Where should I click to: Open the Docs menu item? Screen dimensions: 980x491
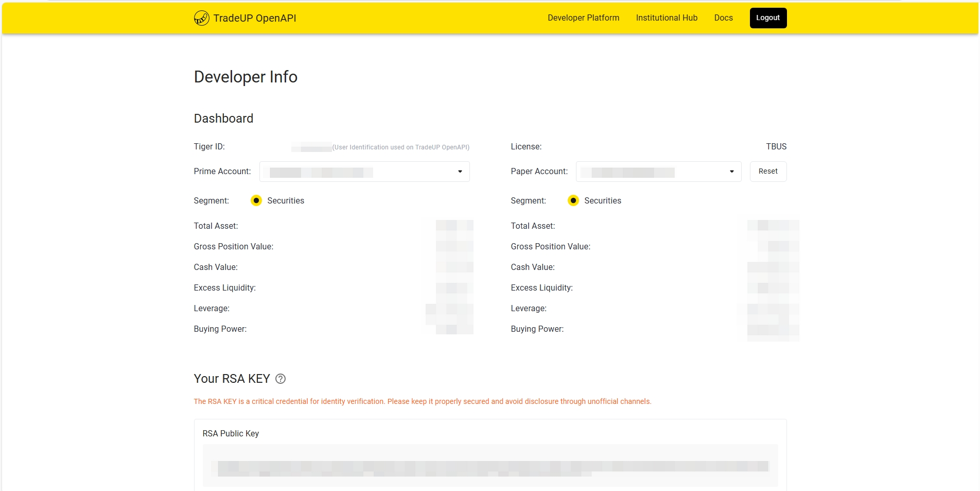724,18
